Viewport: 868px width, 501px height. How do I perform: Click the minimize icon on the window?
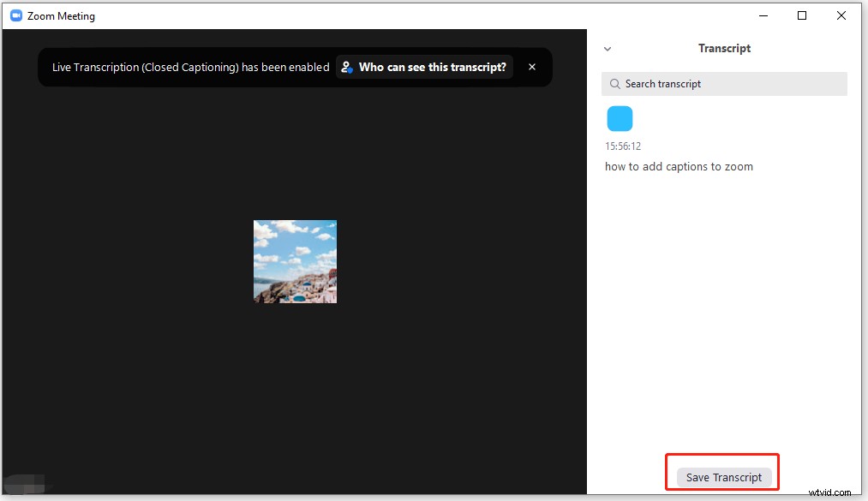coord(763,15)
